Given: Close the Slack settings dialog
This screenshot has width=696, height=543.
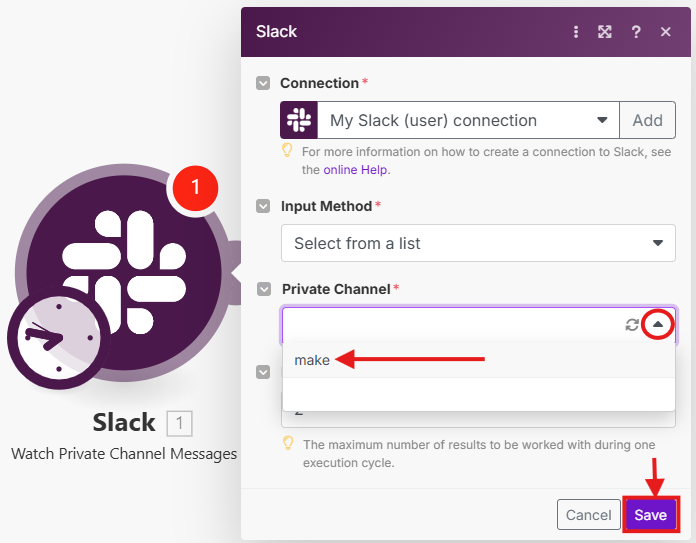Looking at the screenshot, I should (666, 32).
